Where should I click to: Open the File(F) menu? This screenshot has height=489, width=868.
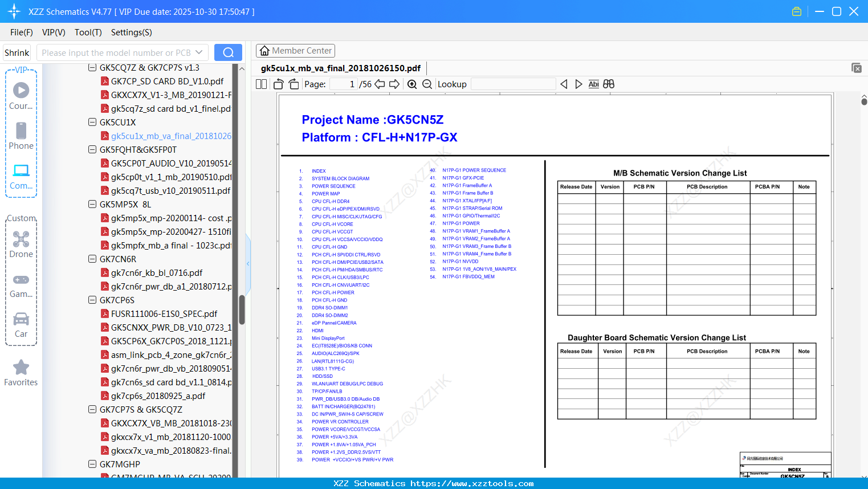(x=22, y=32)
